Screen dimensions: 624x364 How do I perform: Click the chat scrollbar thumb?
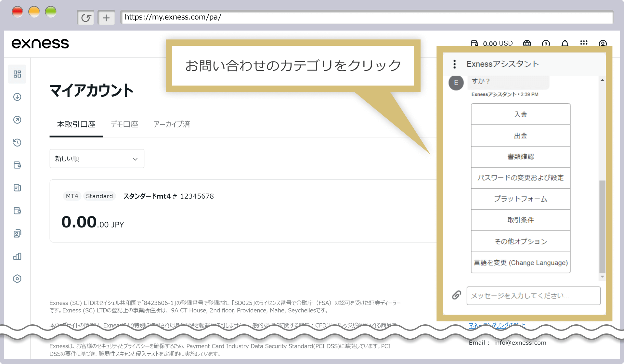(x=602, y=227)
